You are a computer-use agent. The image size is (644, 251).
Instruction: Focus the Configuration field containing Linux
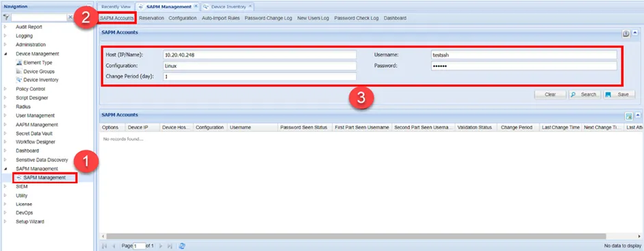259,66
